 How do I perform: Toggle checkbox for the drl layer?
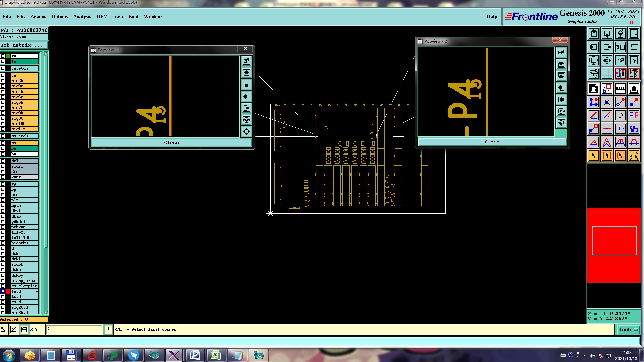tap(3, 161)
